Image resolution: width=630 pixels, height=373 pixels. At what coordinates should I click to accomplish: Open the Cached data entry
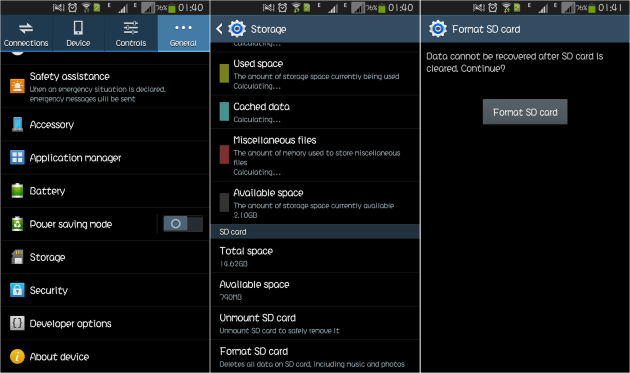(x=315, y=112)
